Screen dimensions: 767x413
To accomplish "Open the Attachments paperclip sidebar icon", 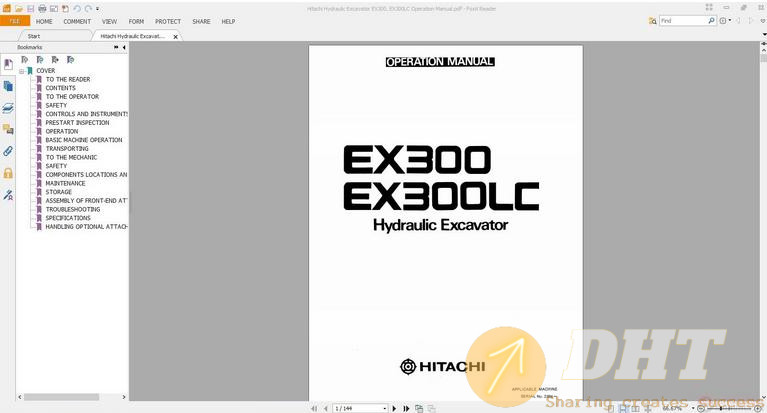I will coord(8,151).
